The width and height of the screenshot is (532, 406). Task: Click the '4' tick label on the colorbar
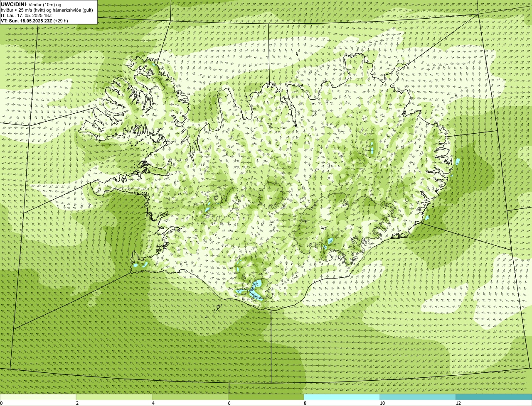(153, 403)
